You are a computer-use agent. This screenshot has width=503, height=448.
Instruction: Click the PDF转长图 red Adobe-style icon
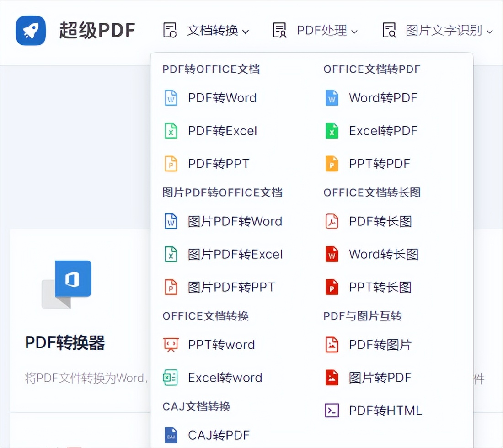click(x=331, y=221)
